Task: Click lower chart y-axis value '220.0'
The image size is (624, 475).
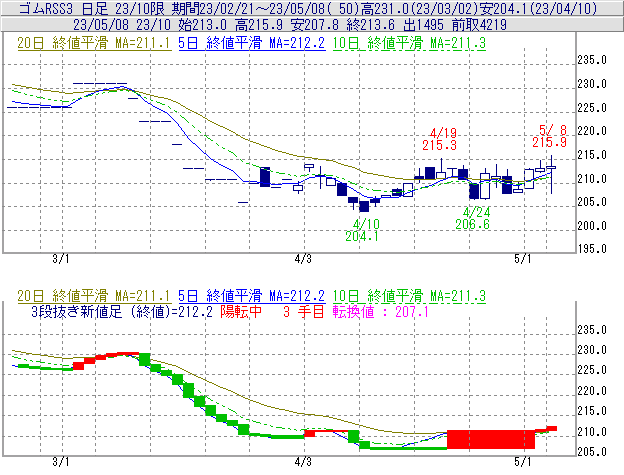Action: [592, 391]
